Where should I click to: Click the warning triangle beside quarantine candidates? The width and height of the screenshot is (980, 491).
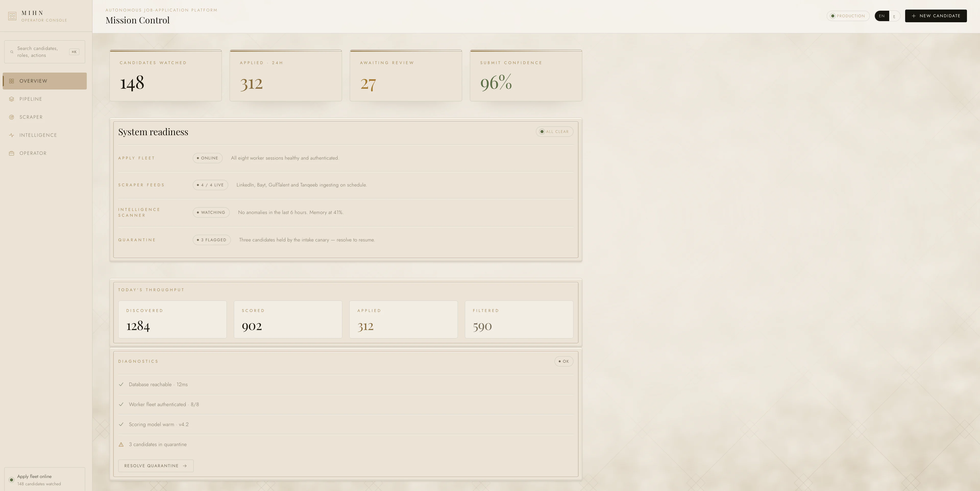[x=121, y=445]
